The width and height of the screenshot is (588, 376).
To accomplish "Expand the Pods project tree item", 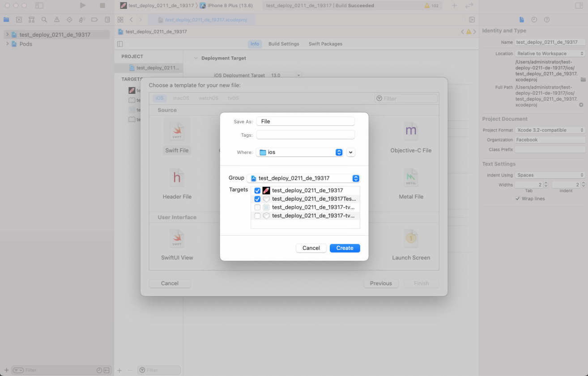I will click(x=7, y=44).
